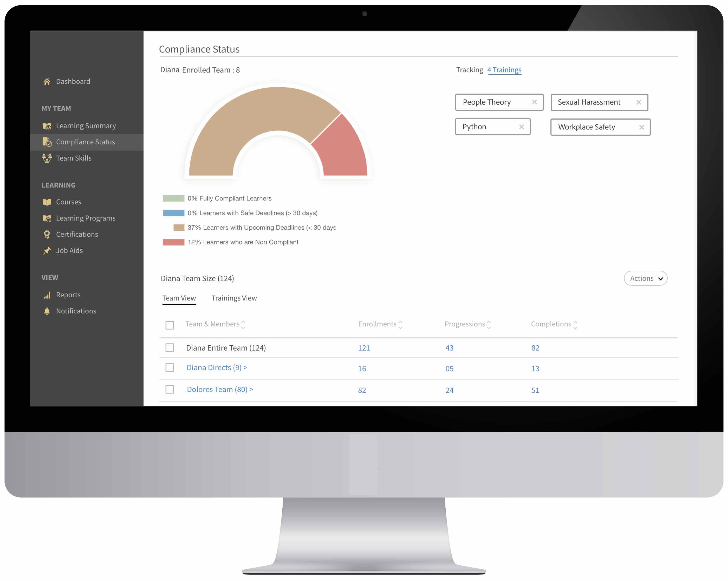Expand Diana Directs (9) team

point(217,367)
